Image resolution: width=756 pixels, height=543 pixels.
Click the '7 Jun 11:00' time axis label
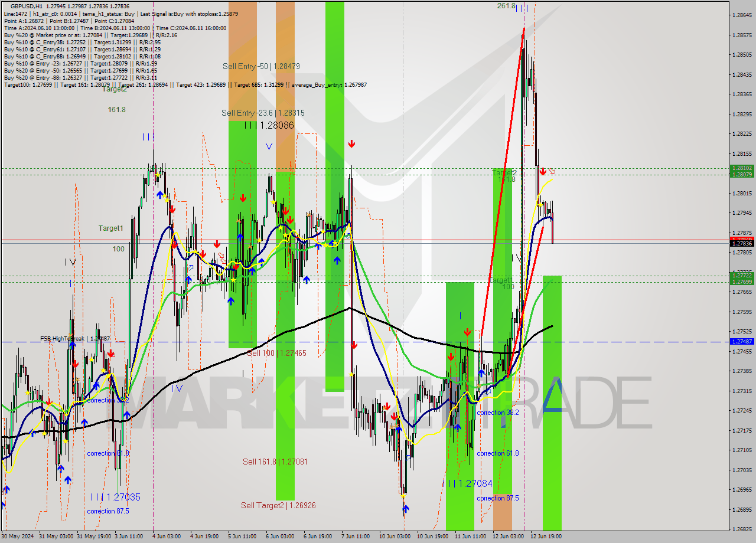tap(356, 537)
